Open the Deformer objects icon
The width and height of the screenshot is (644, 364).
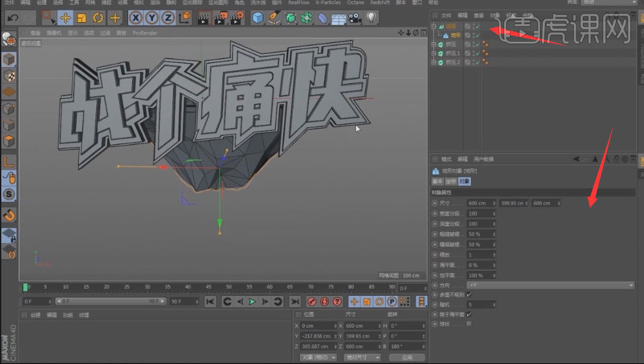point(323,18)
